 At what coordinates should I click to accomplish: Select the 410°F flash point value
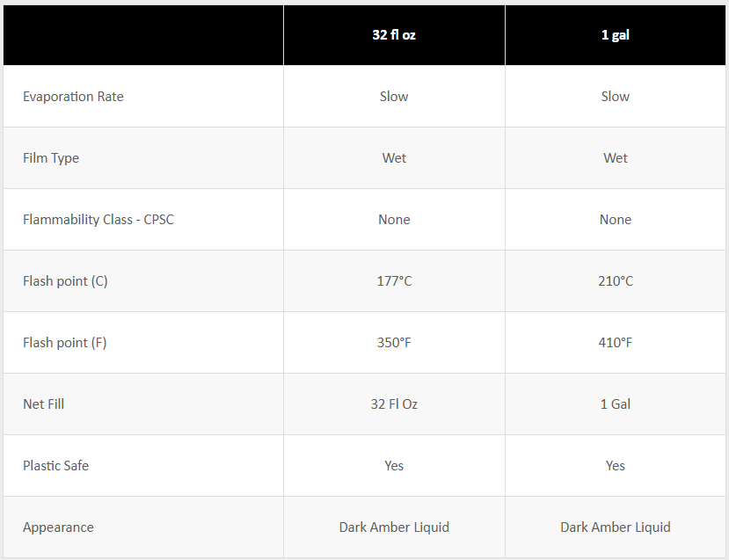point(616,343)
